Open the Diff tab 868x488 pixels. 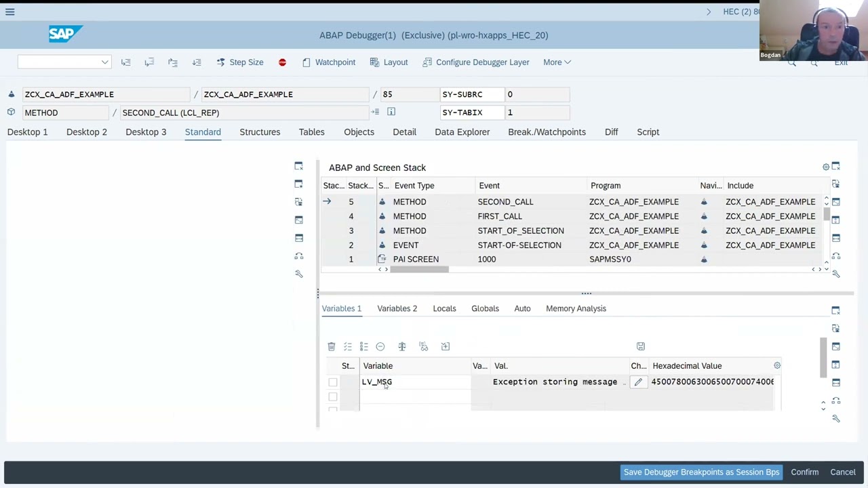tap(612, 132)
